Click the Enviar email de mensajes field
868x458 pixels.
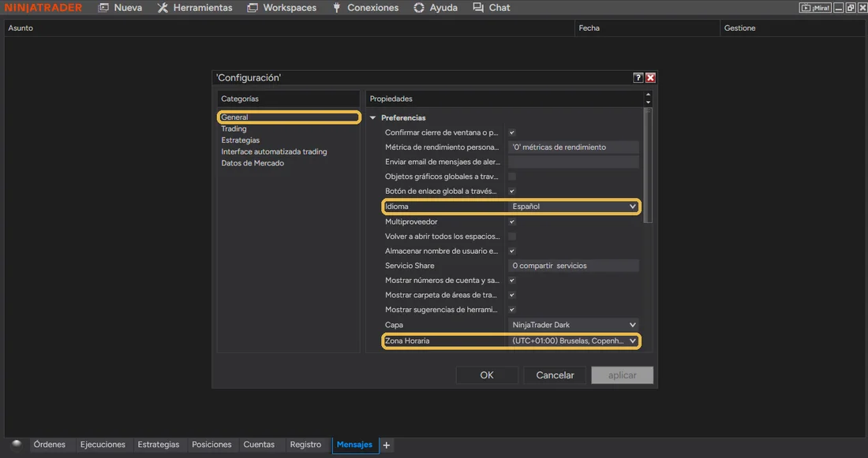click(574, 162)
